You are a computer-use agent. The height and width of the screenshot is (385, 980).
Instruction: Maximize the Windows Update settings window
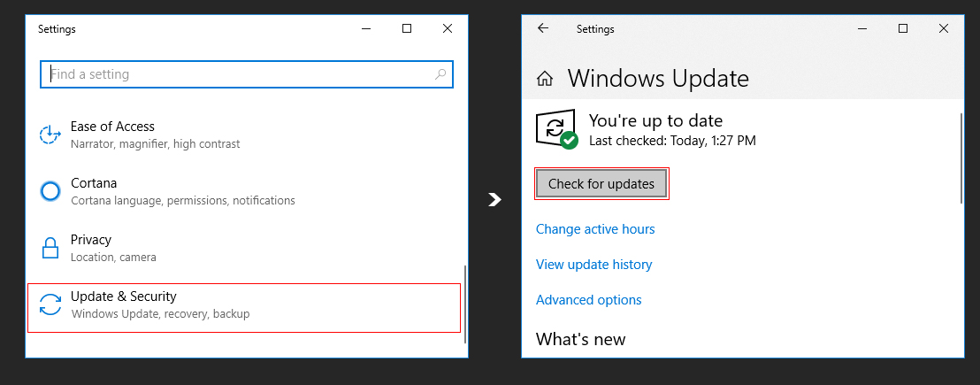point(902,28)
